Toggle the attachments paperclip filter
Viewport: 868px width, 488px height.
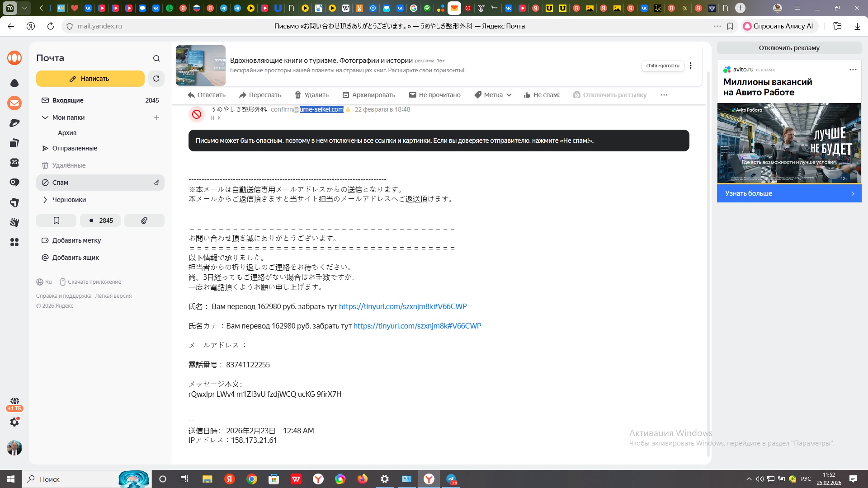[144, 221]
